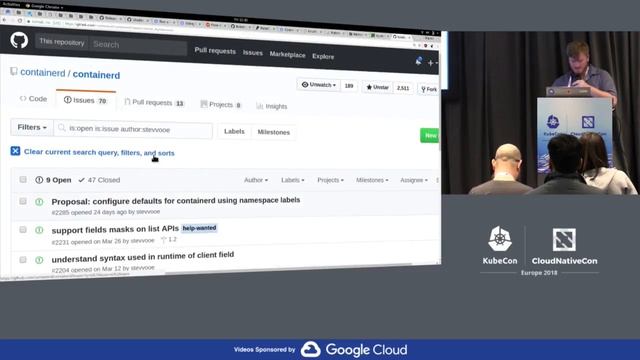640x360 pixels.
Task: Open Pull requests in top navigation
Action: pyautogui.click(x=215, y=51)
